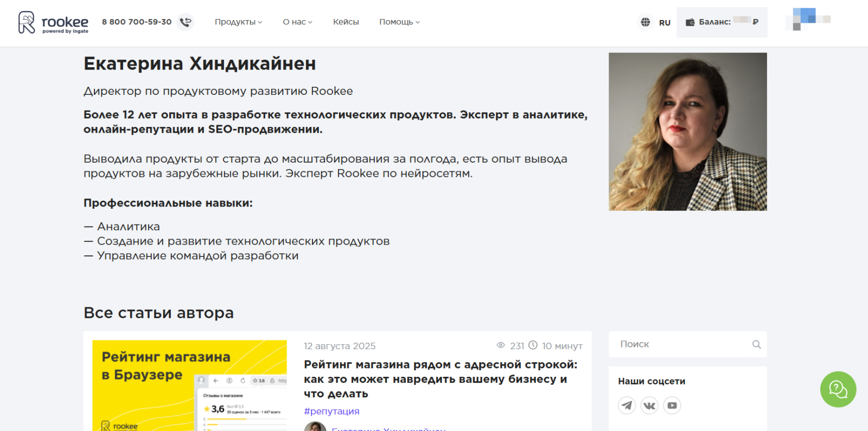Click the eye views icon
Image resolution: width=868 pixels, height=431 pixels.
pos(501,345)
